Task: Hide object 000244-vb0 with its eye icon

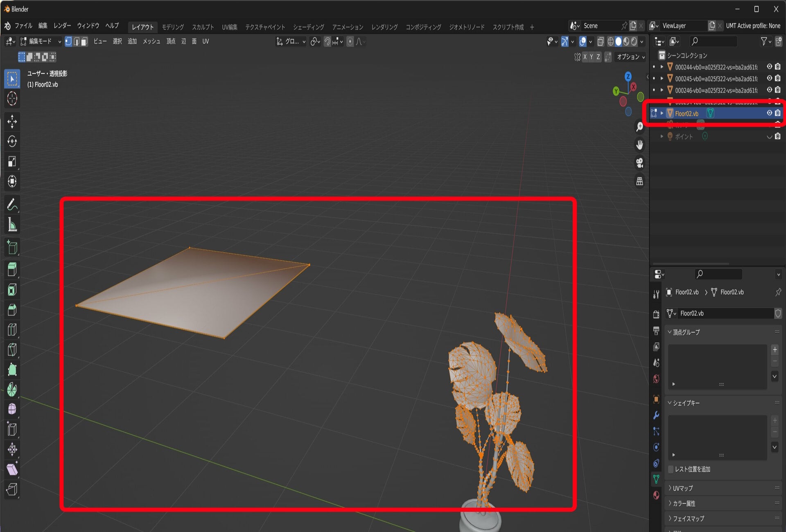Action: point(769,67)
